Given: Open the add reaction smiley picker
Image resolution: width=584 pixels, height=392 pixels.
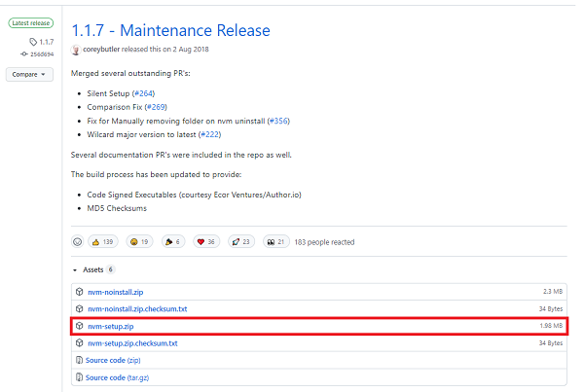Looking at the screenshot, I should pyautogui.click(x=78, y=241).
